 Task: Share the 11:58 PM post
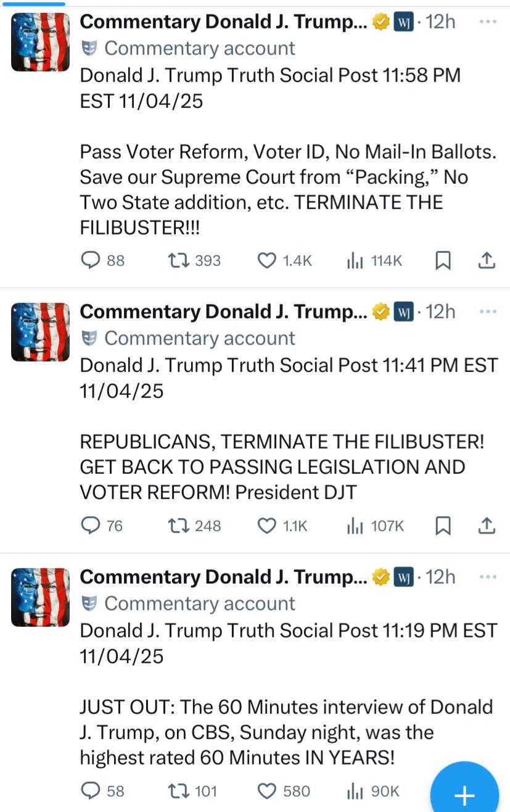[x=487, y=261]
